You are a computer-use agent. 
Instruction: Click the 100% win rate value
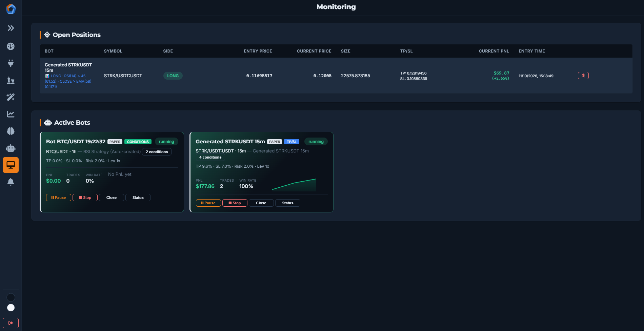coord(246,186)
